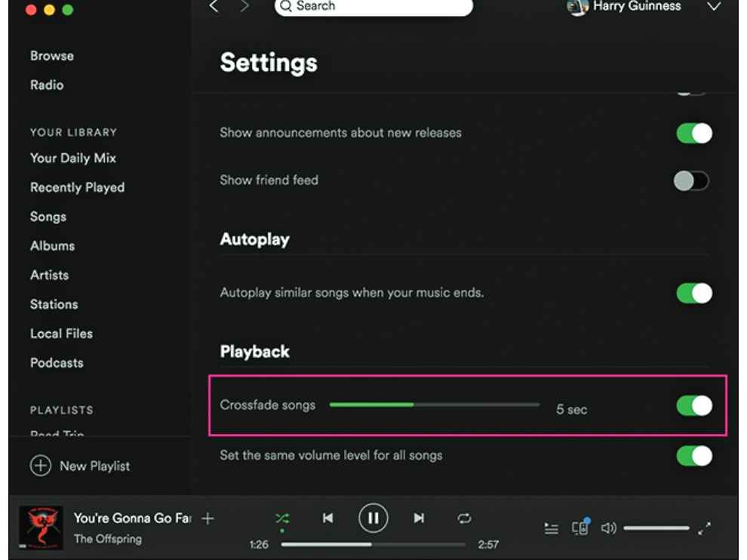Open the play queue
The height and width of the screenshot is (560, 747).
point(552,528)
